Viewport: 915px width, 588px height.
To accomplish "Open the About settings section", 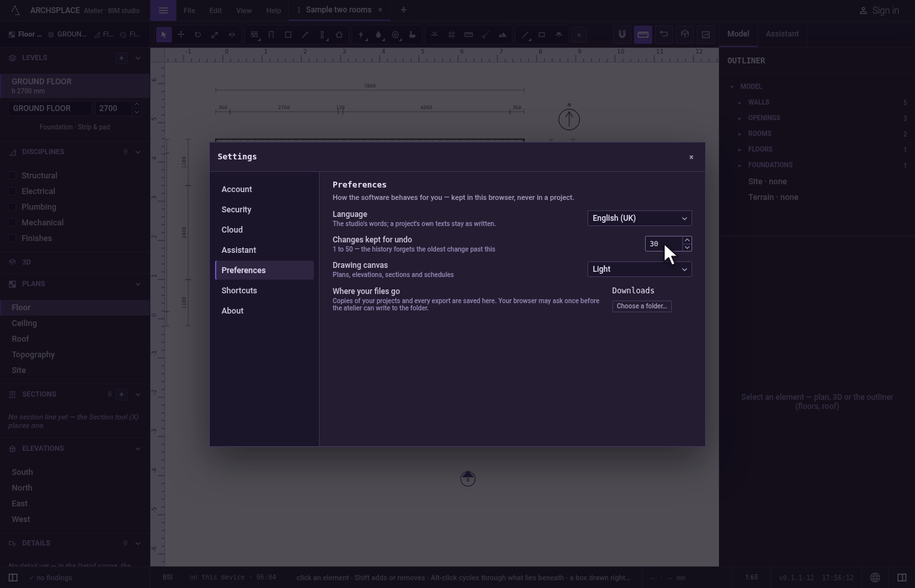I will click(x=264, y=311).
